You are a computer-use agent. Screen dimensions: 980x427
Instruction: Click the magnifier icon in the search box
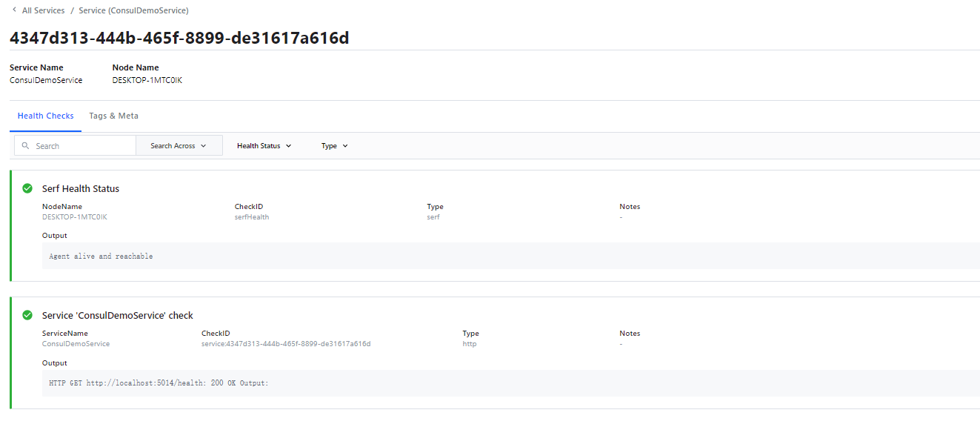coord(26,146)
